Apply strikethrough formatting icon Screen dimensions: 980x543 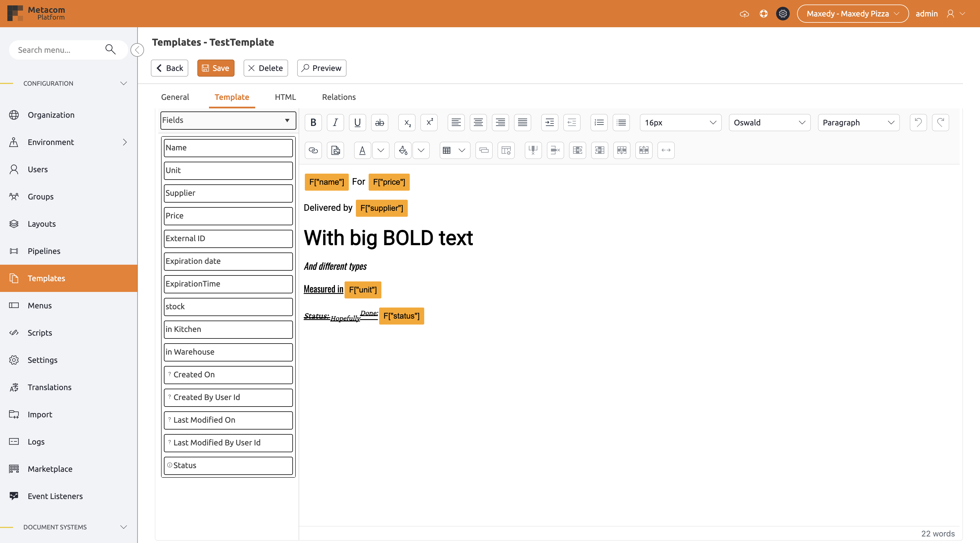pyautogui.click(x=379, y=123)
